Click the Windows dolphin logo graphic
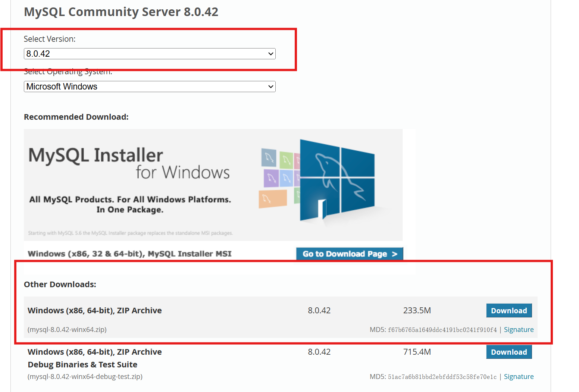579x392 pixels. click(x=337, y=181)
